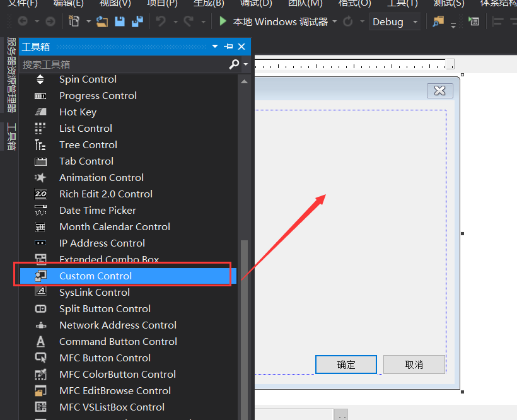Screen dimensions: 517x420
Task: Click the 取消 button in the dialog
Action: [414, 364]
